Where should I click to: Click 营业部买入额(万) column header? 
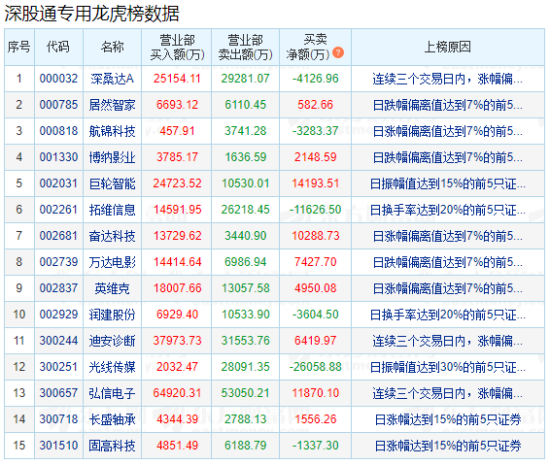point(177,47)
